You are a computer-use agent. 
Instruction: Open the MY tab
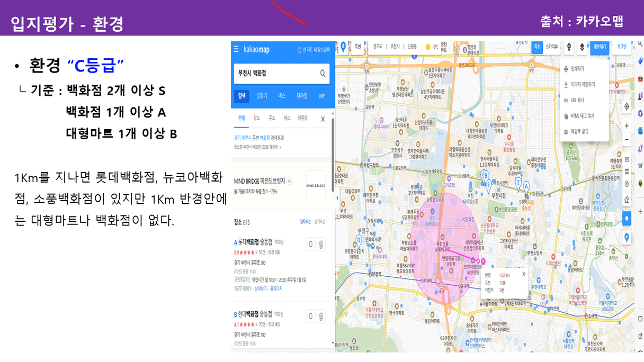click(321, 96)
